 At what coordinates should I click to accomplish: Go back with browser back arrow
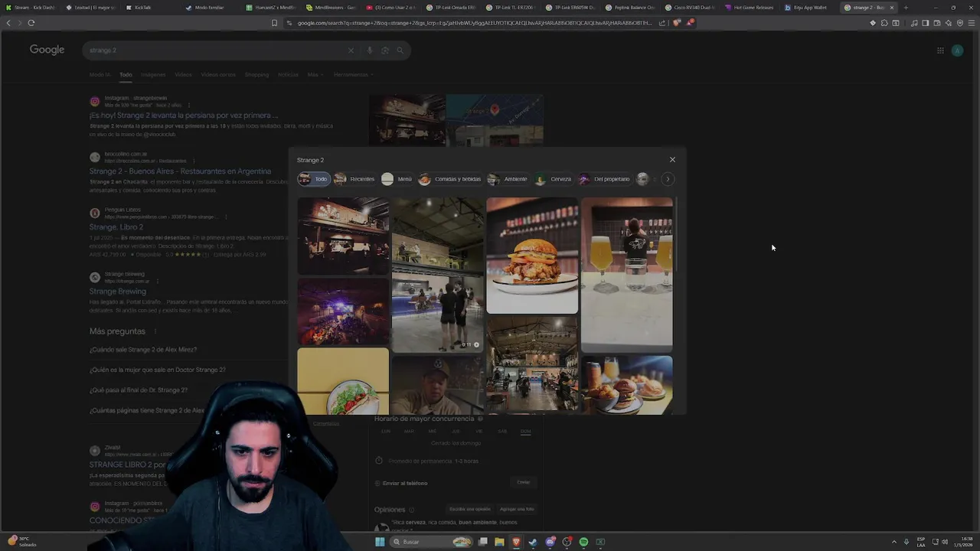[8, 23]
